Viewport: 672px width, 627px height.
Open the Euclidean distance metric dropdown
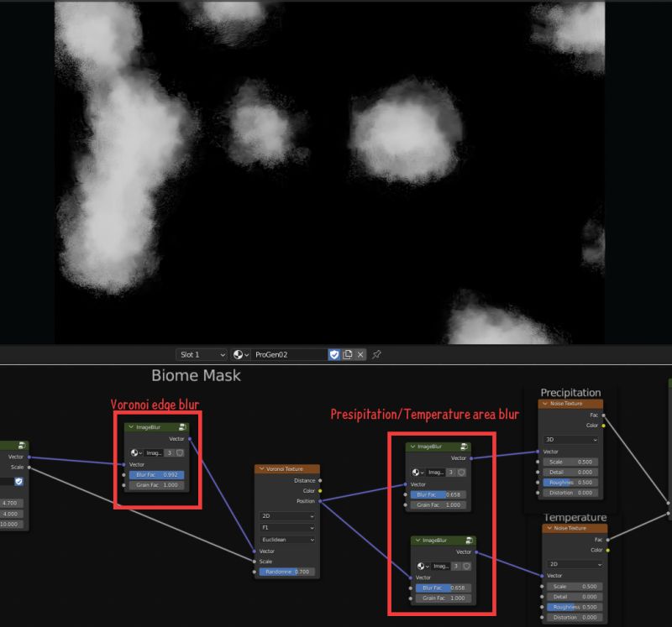tap(286, 539)
